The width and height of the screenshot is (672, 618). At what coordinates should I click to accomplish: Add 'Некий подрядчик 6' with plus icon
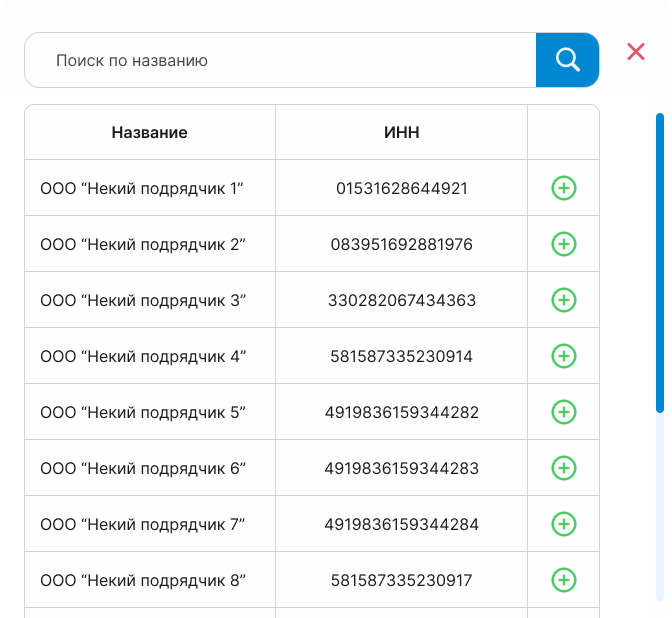[x=564, y=468]
